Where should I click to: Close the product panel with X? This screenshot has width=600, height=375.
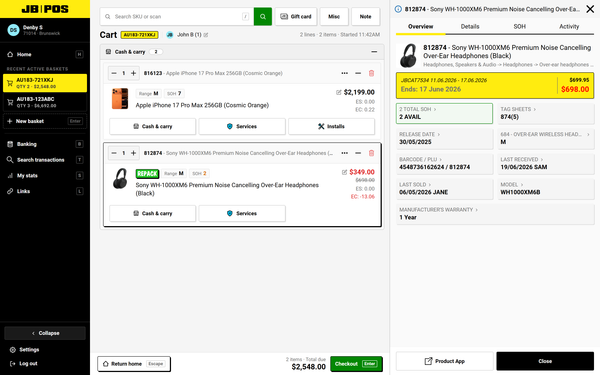click(x=590, y=9)
